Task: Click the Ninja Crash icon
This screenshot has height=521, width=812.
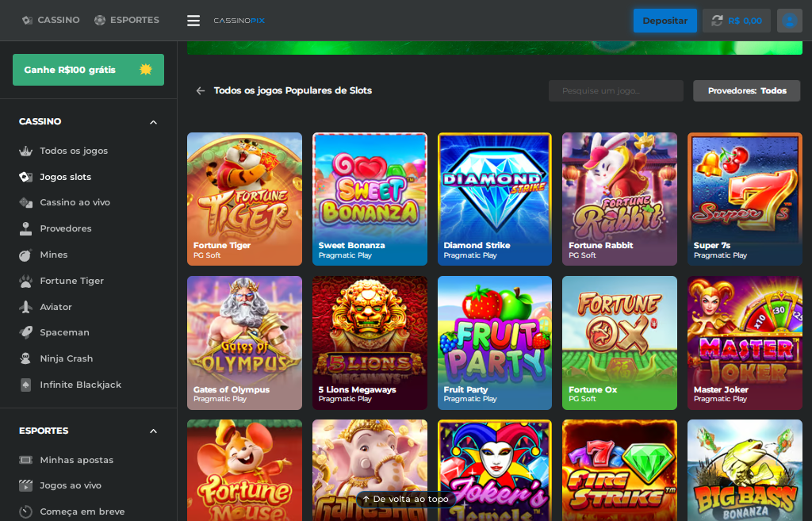Action: 26,358
